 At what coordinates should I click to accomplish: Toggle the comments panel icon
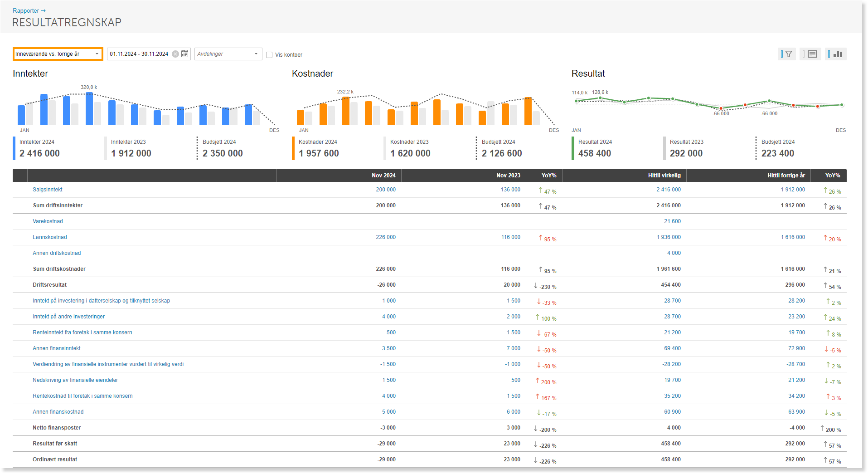coord(810,54)
